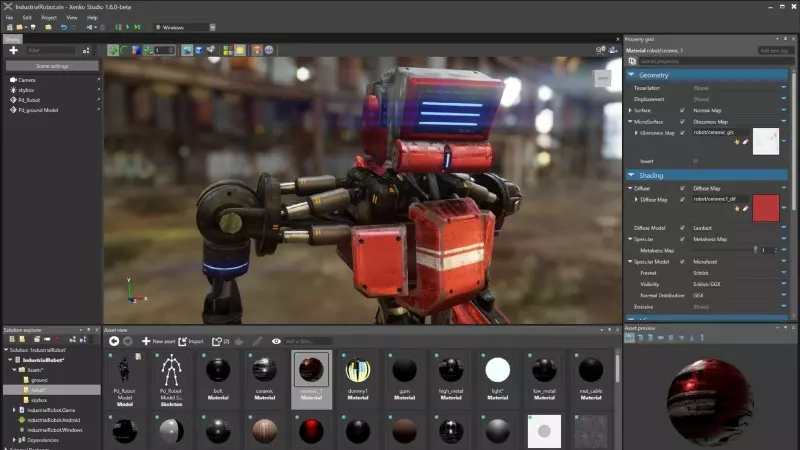Select the scale gizmo tool
The height and width of the screenshot is (450, 800).
click(136, 50)
